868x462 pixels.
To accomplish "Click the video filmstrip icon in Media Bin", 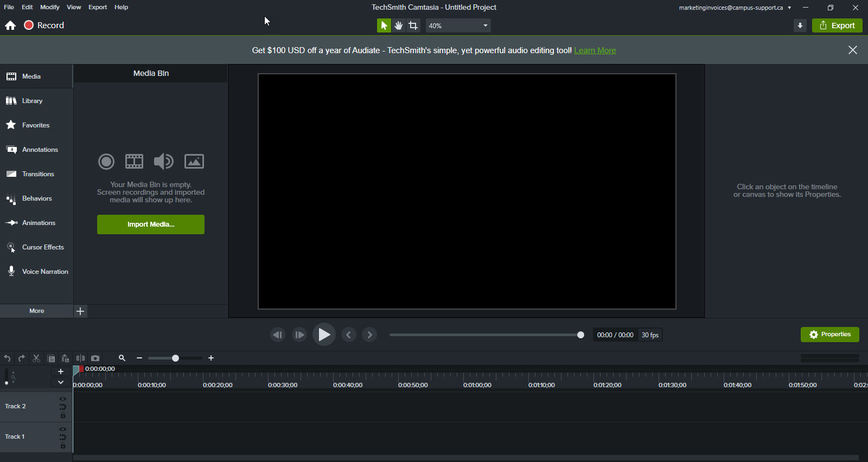I will click(134, 161).
